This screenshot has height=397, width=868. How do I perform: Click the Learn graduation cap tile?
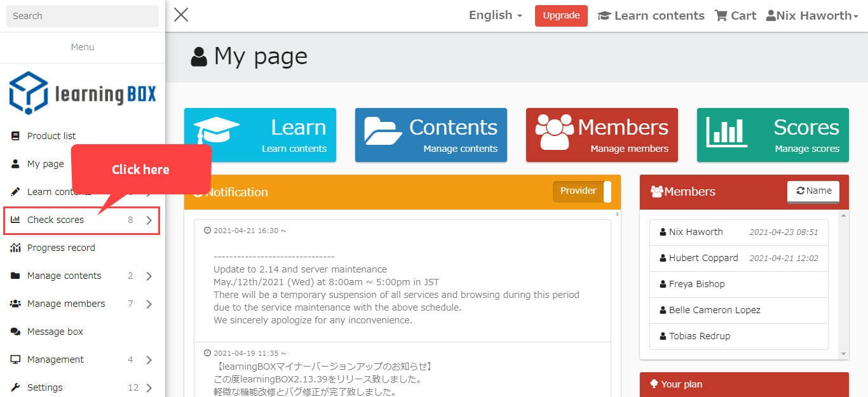click(260, 135)
